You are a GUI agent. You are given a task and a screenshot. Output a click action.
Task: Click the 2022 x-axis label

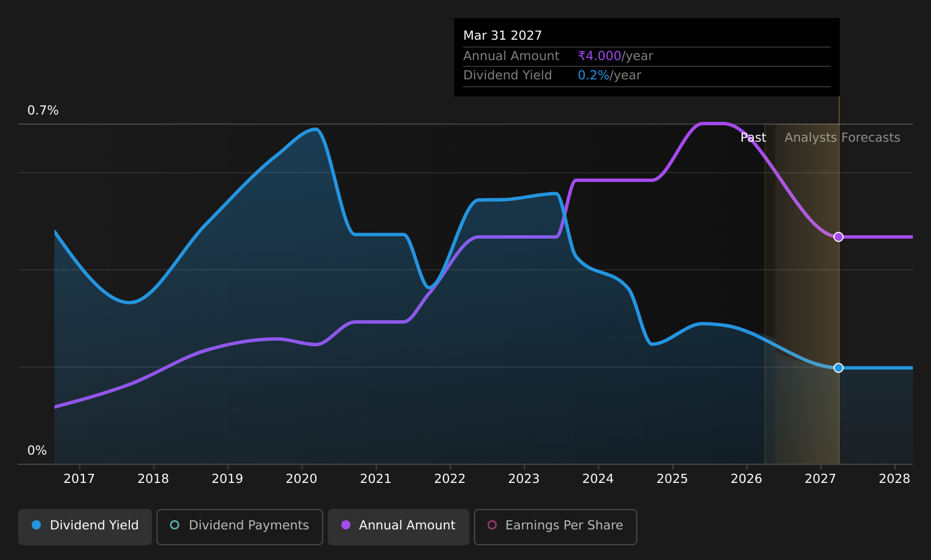450,479
